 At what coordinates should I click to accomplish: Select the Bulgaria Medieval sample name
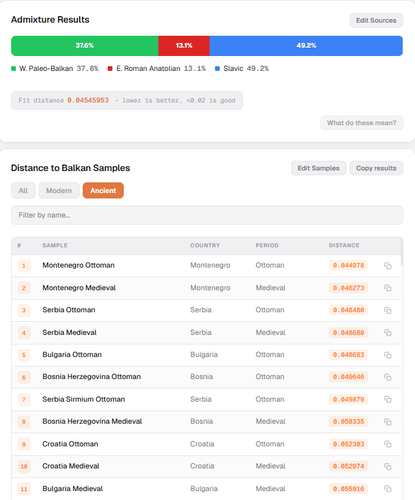point(73,489)
